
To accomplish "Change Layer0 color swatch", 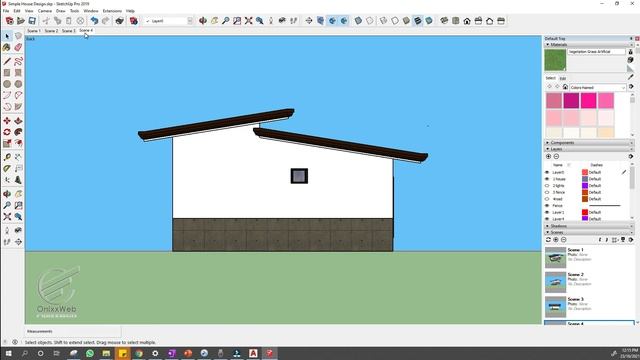I will pyautogui.click(x=584, y=172).
